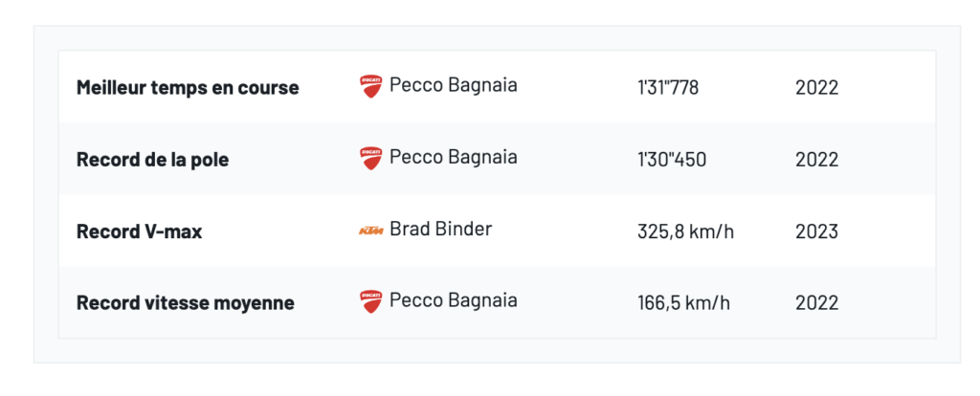980x396 pixels.
Task: Click year 2022 in Meilleur temps en course row
Action: 816,88
